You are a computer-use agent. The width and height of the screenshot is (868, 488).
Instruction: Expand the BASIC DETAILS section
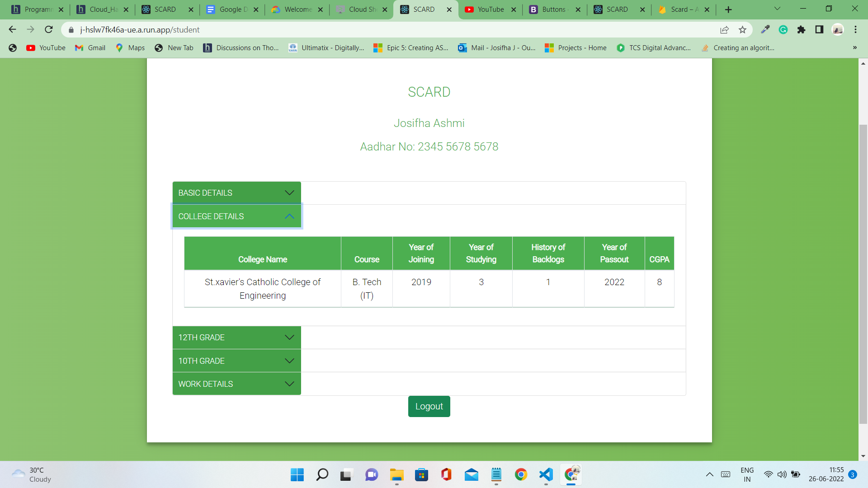[x=236, y=193]
